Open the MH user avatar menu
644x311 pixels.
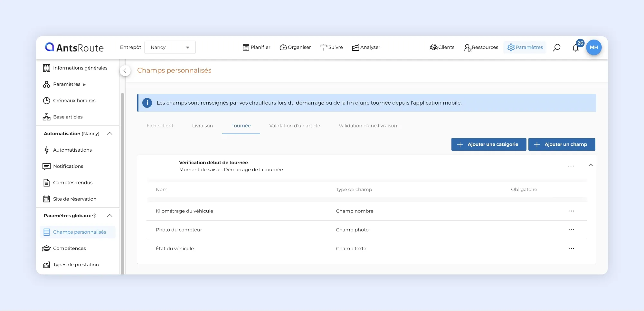[594, 47]
